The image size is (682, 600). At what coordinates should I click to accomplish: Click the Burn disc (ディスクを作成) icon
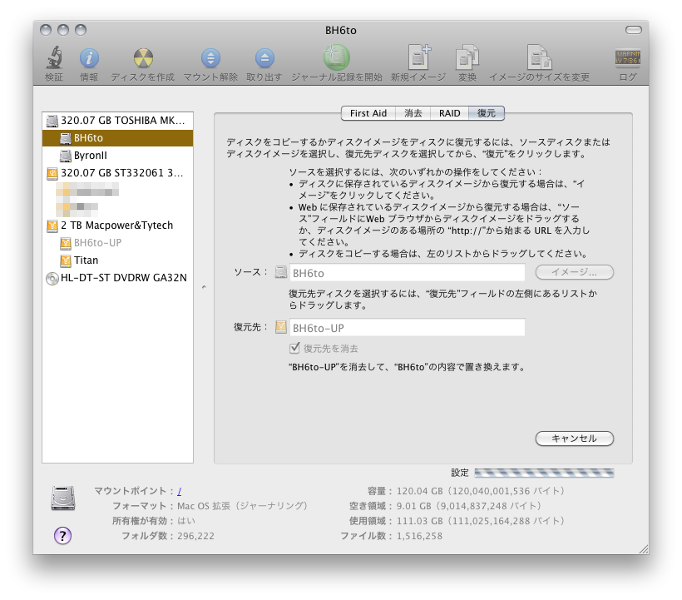pos(143,58)
